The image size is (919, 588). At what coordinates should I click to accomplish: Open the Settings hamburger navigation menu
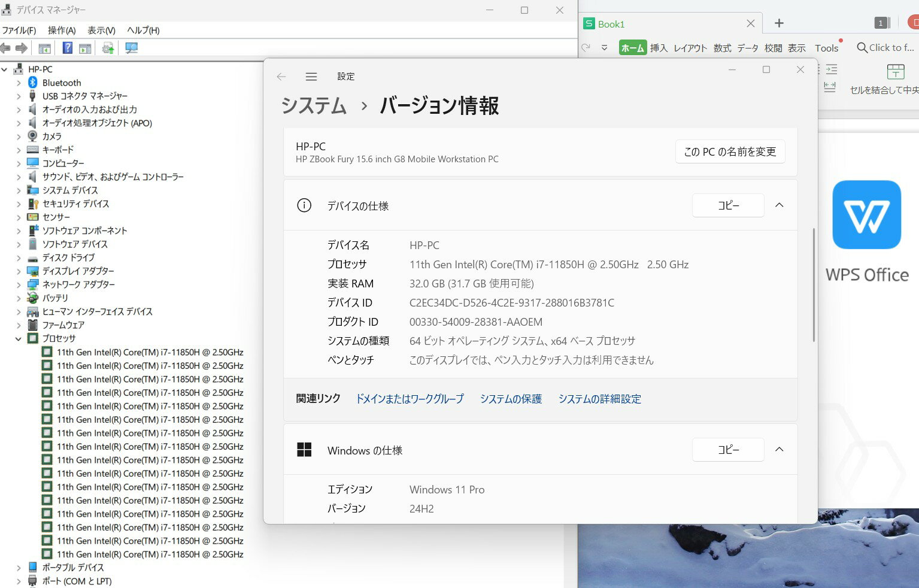click(x=311, y=77)
